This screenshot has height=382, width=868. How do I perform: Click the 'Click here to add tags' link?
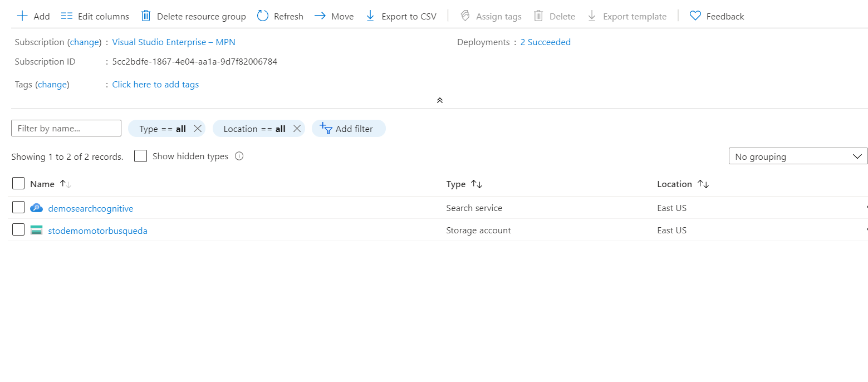pos(155,85)
